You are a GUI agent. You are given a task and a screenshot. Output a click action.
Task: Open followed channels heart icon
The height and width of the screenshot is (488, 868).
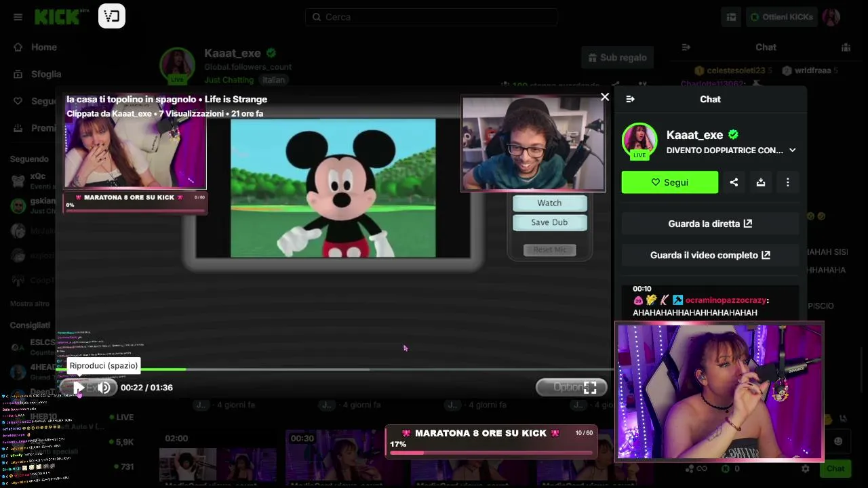point(18,102)
